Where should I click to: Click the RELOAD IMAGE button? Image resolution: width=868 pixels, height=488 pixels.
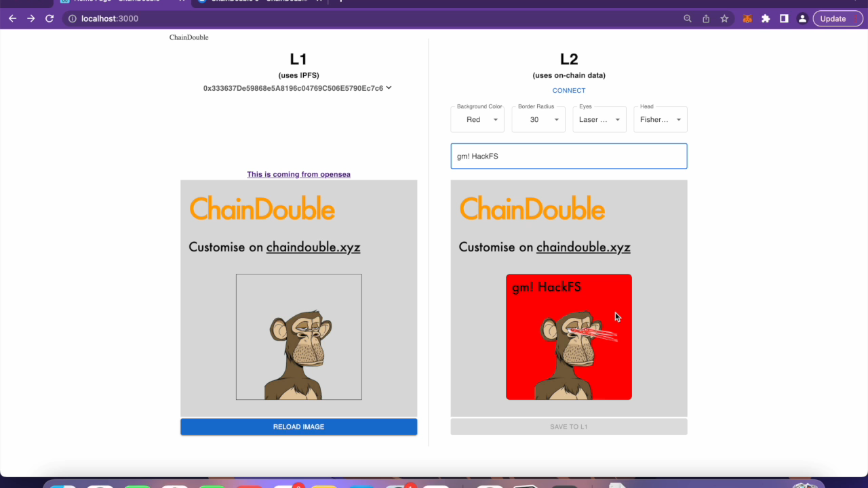coord(298,427)
